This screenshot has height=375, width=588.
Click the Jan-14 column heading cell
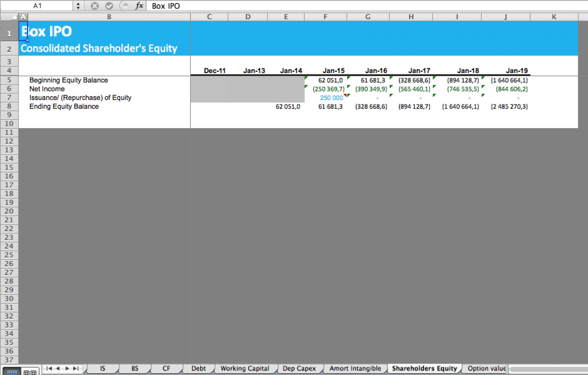point(291,71)
